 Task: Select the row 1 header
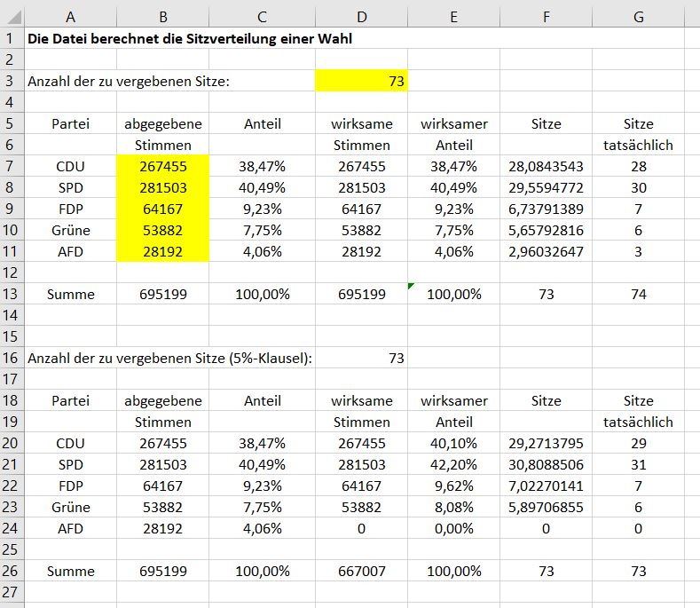click(x=12, y=39)
